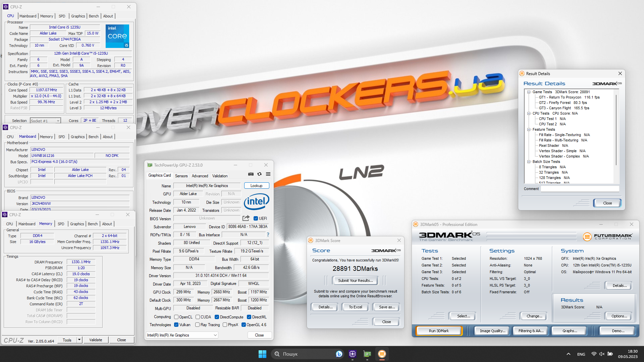
Task: Switch to the Advanced tab in GPU-Z
Action: (x=200, y=176)
